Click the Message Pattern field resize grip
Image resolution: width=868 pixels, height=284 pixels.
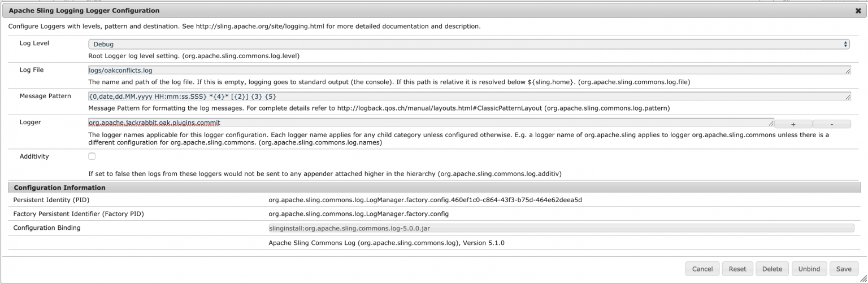(x=848, y=99)
